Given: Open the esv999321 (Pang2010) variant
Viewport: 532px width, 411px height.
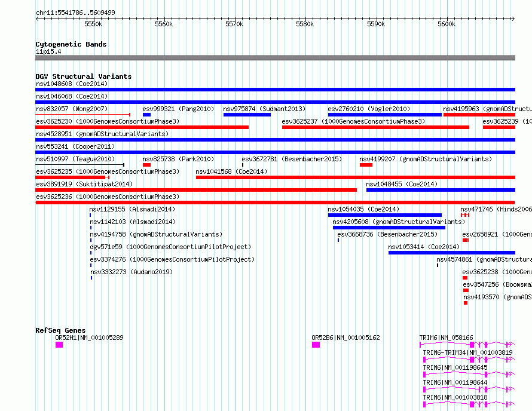Looking at the screenshot, I should (x=146, y=115).
